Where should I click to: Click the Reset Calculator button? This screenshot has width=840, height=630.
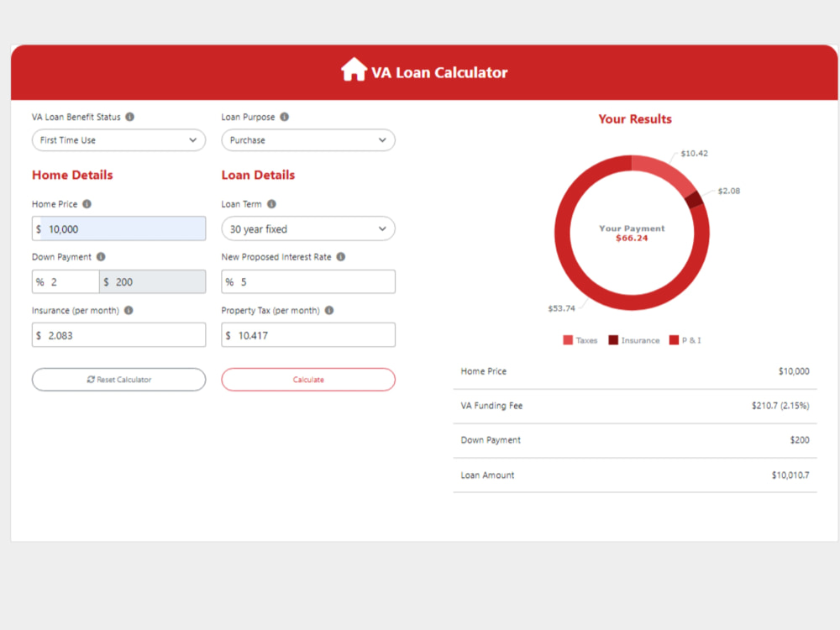pyautogui.click(x=119, y=380)
